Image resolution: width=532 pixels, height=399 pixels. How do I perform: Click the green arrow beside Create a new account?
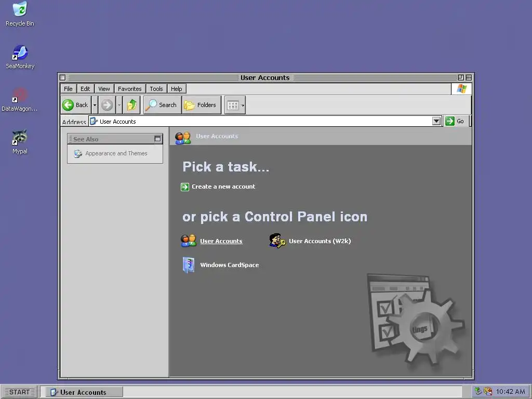point(185,187)
